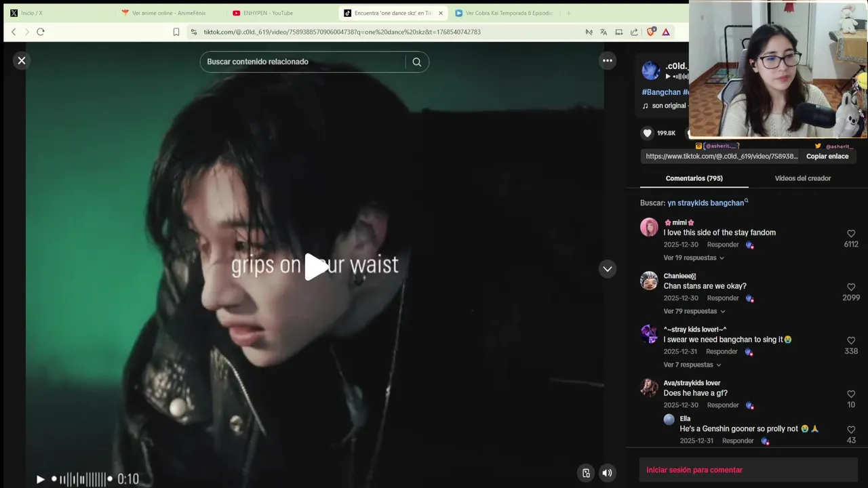Expand Ver 7 respuestas
Image resolution: width=868 pixels, height=488 pixels.
coord(692,365)
